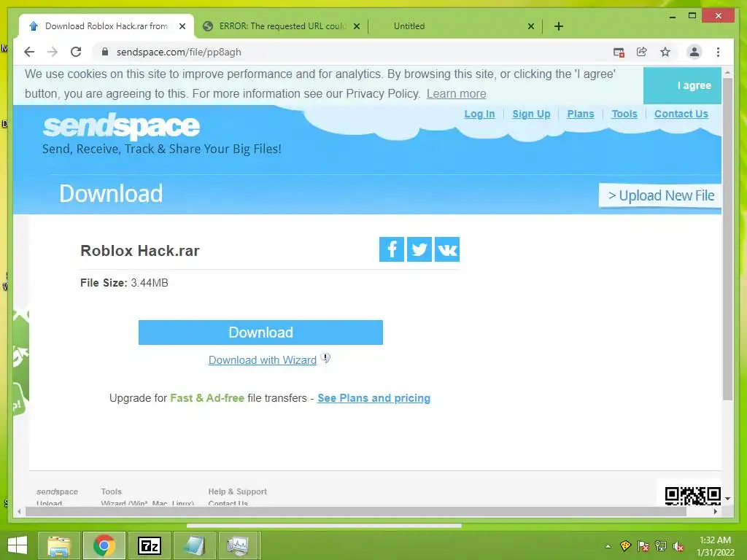
Task: Click the info icon beside Download with Wizard
Action: pyautogui.click(x=325, y=358)
